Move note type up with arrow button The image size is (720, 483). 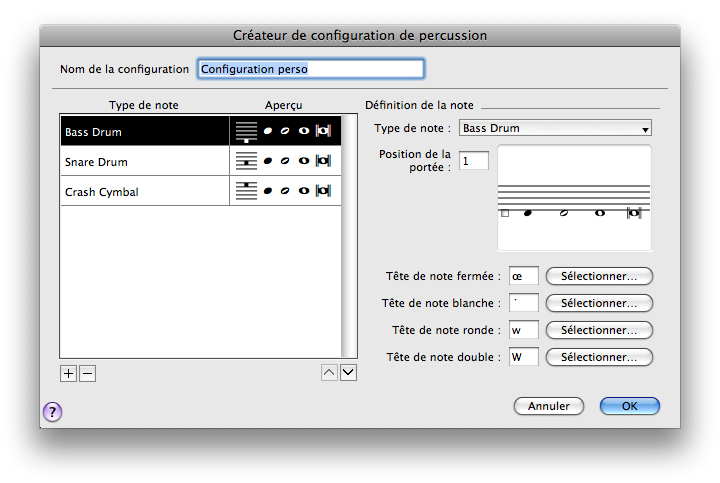point(329,373)
